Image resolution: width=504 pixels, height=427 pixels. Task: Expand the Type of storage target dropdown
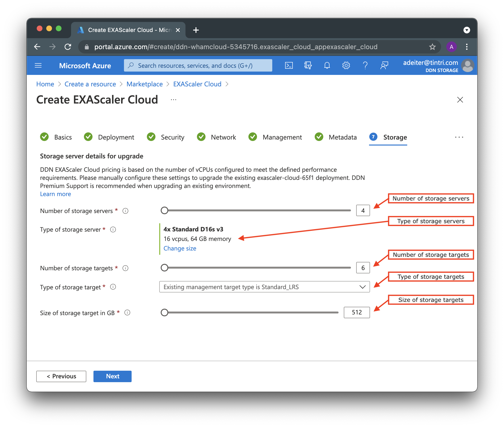click(264, 287)
